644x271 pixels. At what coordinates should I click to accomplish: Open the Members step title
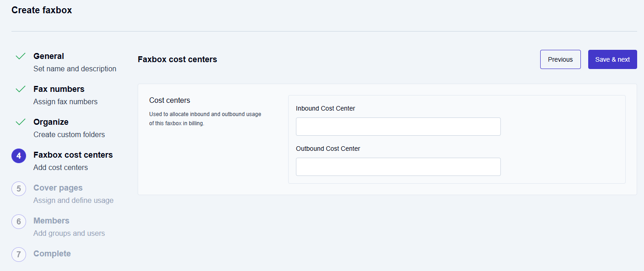(51, 221)
